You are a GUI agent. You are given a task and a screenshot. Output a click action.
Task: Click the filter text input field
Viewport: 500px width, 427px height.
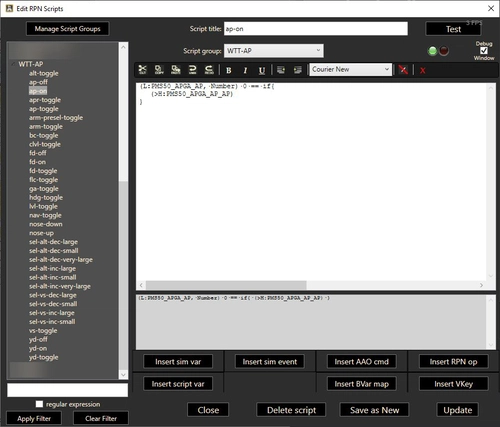(68, 390)
